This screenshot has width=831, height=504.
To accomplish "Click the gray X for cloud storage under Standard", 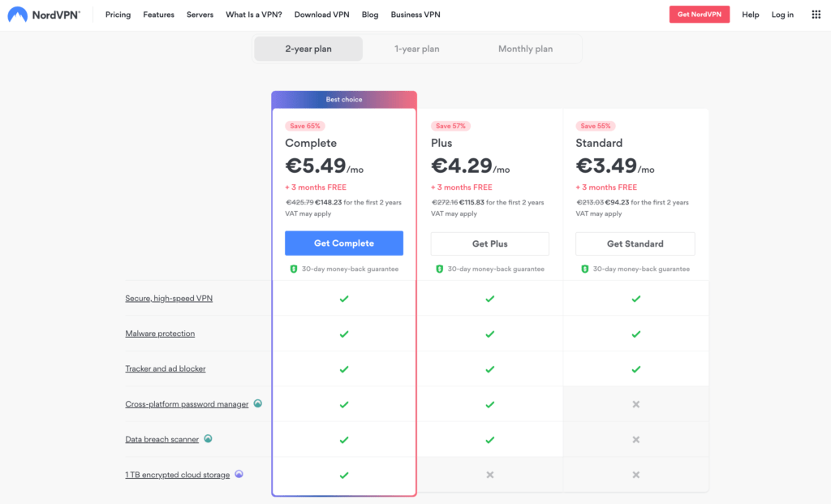I will point(635,474).
